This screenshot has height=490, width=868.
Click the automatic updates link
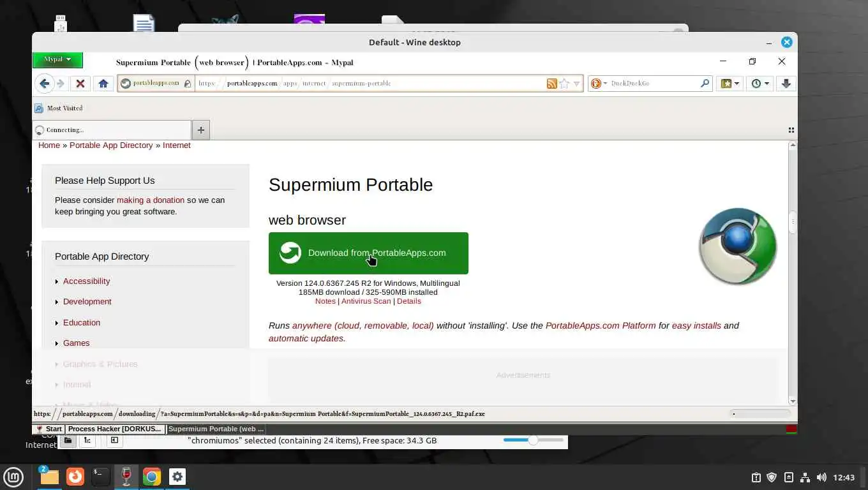[x=306, y=339]
